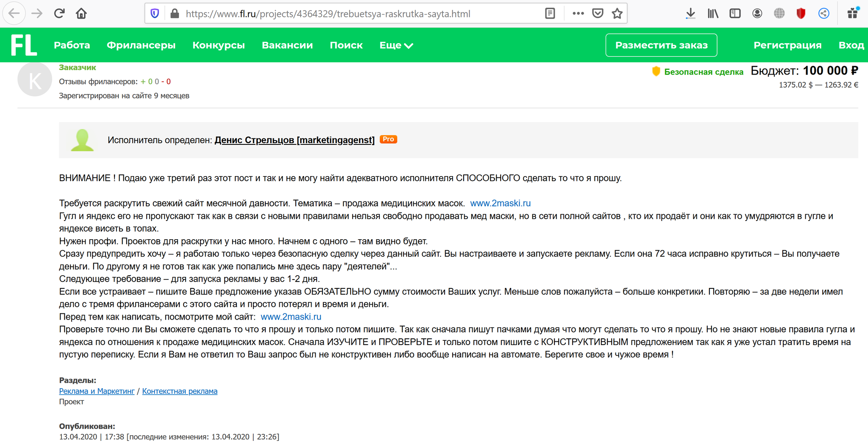Save page to Pocket icon

[x=598, y=14]
